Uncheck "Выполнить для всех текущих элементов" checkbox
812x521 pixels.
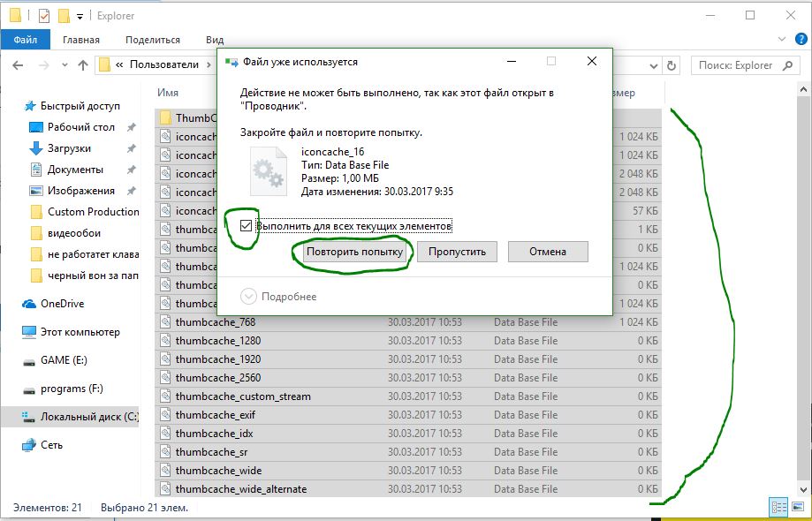pos(246,226)
